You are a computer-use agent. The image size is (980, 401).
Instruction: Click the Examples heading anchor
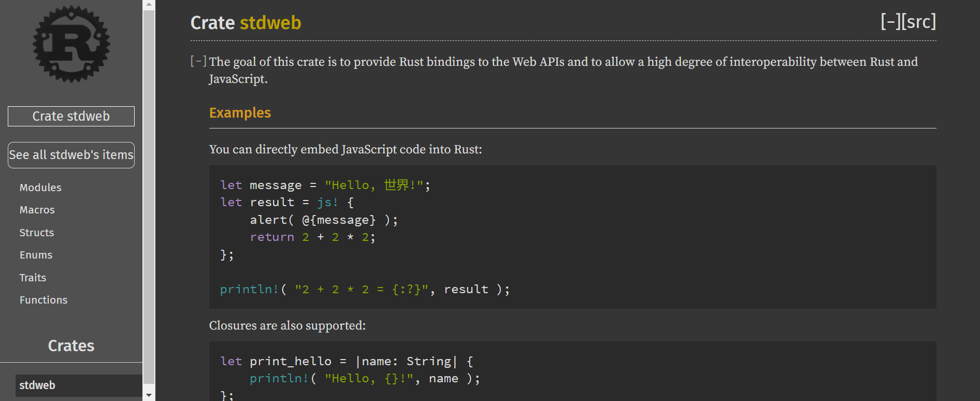tap(240, 113)
